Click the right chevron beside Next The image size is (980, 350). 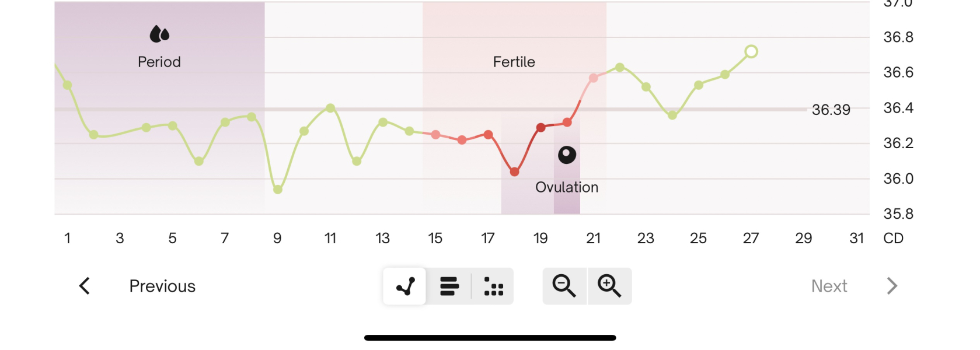(x=892, y=286)
